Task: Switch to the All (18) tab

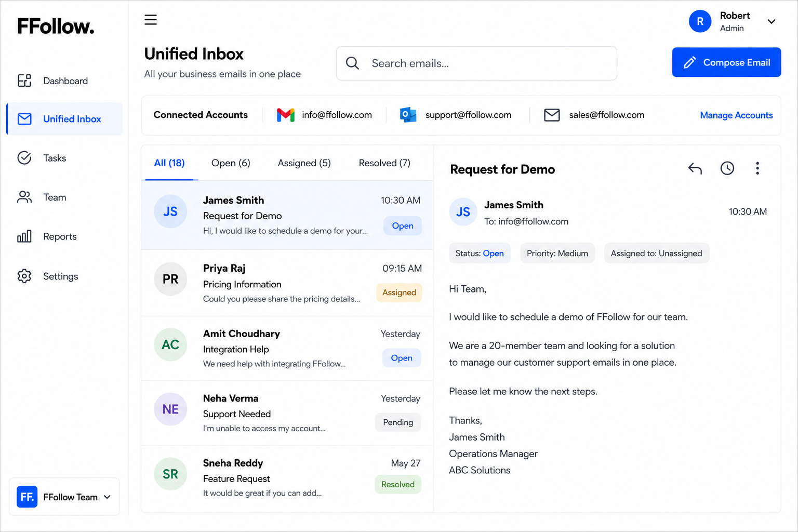Action: pos(169,163)
